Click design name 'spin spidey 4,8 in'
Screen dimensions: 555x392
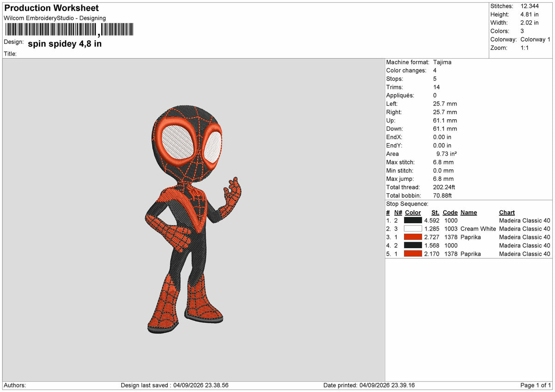[x=65, y=44]
